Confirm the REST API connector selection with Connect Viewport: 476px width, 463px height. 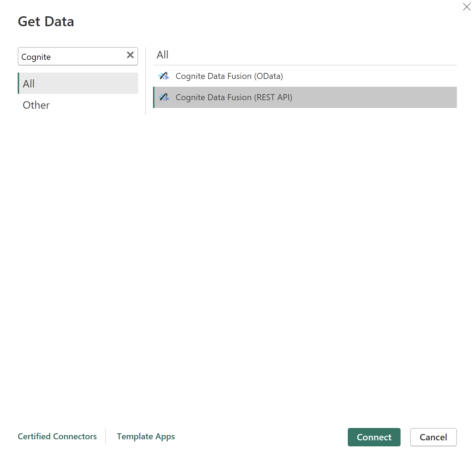pyautogui.click(x=374, y=437)
